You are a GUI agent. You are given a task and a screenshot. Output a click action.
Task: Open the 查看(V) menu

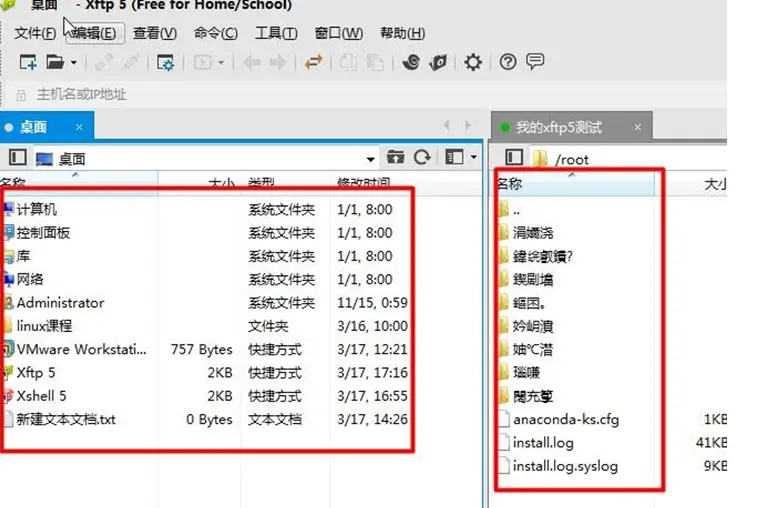coord(155,33)
